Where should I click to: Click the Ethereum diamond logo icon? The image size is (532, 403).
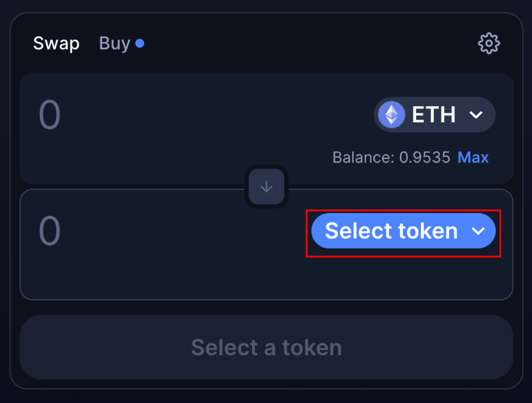pos(392,115)
